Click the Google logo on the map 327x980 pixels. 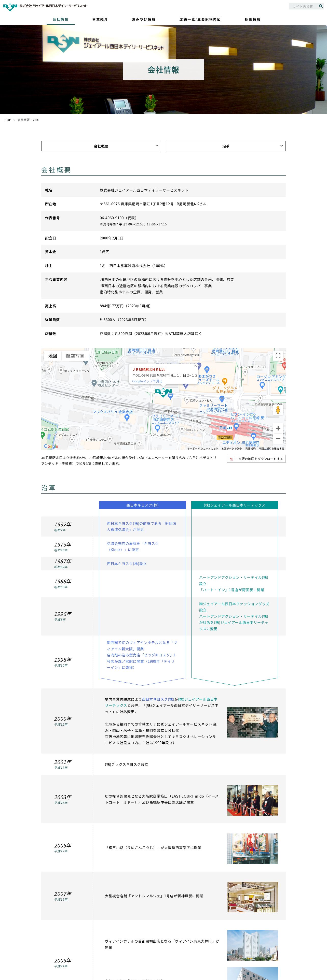[51, 446]
